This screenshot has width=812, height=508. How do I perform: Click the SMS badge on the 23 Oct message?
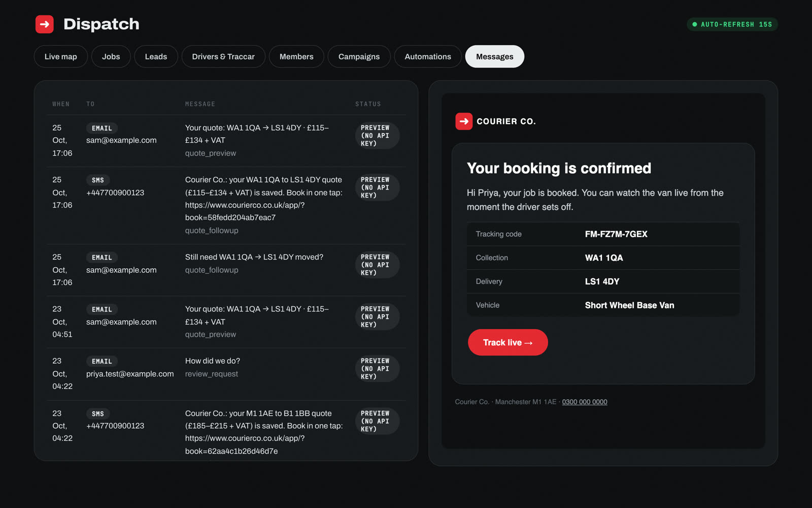click(x=98, y=414)
